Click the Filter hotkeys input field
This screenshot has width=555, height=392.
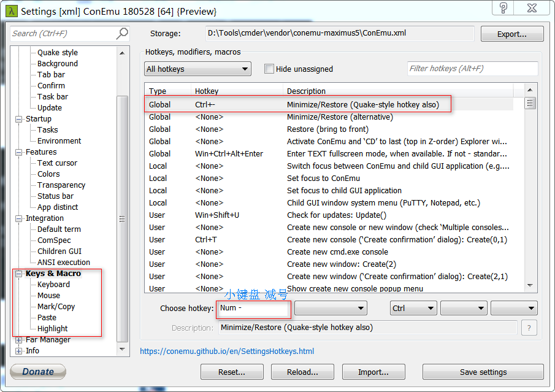(473, 68)
